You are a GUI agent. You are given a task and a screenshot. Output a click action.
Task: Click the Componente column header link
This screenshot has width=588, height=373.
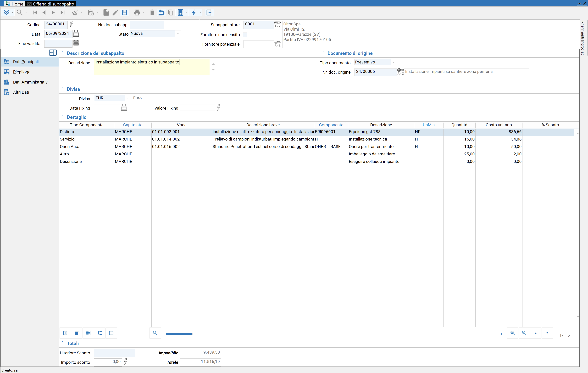[x=331, y=125]
